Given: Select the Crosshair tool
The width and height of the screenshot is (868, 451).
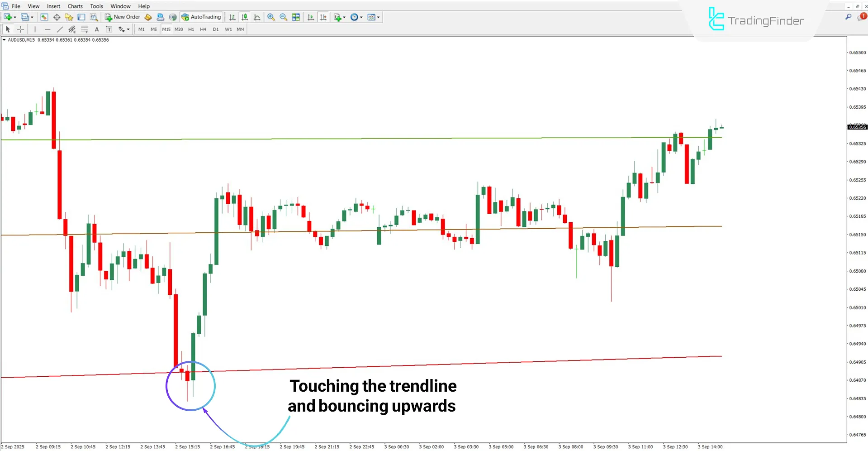Looking at the screenshot, I should [20, 29].
